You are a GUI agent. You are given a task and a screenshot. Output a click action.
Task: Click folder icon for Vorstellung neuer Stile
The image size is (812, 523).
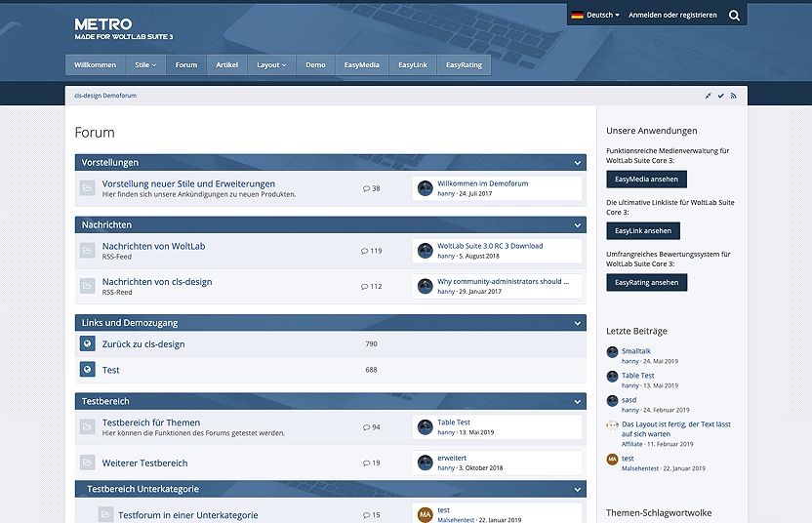88,188
